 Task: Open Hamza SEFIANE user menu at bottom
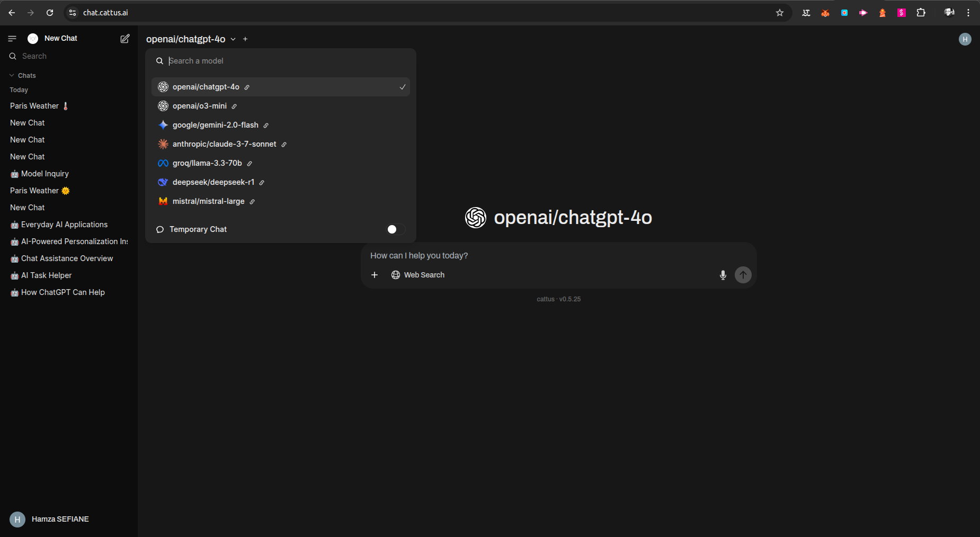tap(69, 520)
